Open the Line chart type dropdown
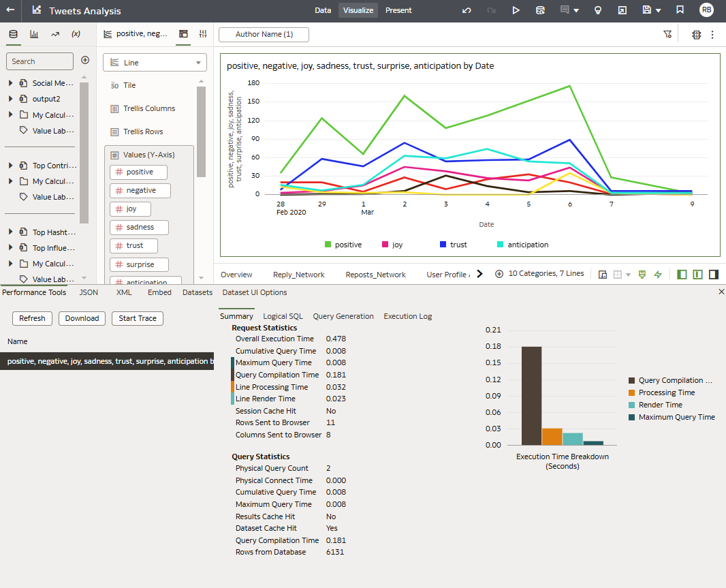Image resolution: width=726 pixels, height=588 pixels. coord(155,63)
